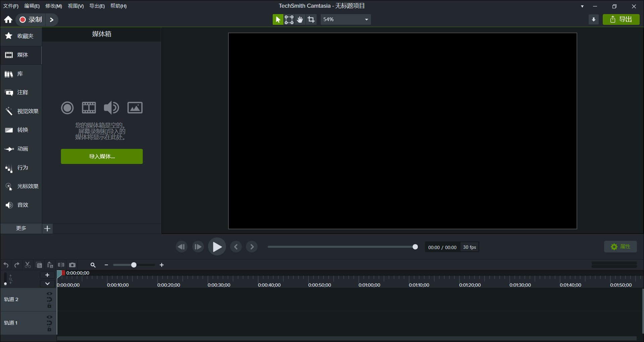Step to previous frame in playback
This screenshot has width=644, height=342.
tap(181, 247)
